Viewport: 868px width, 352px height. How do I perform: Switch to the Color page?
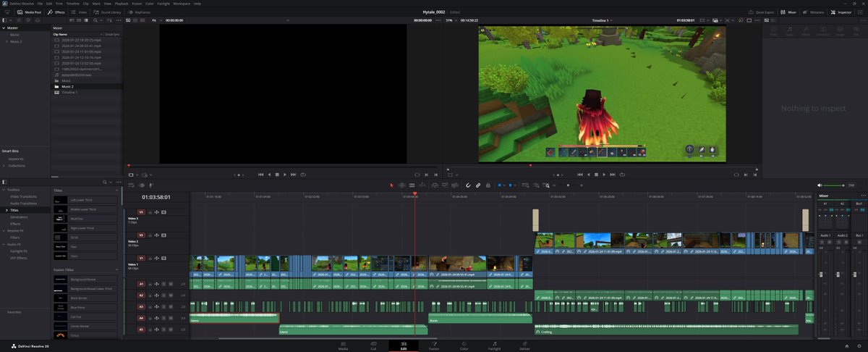click(464, 345)
